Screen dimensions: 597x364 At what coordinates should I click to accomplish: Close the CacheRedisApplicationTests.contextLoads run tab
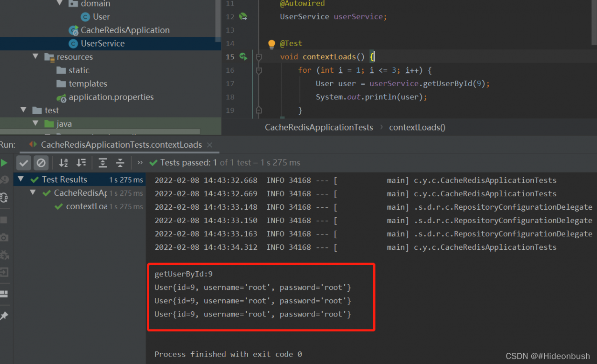click(209, 145)
